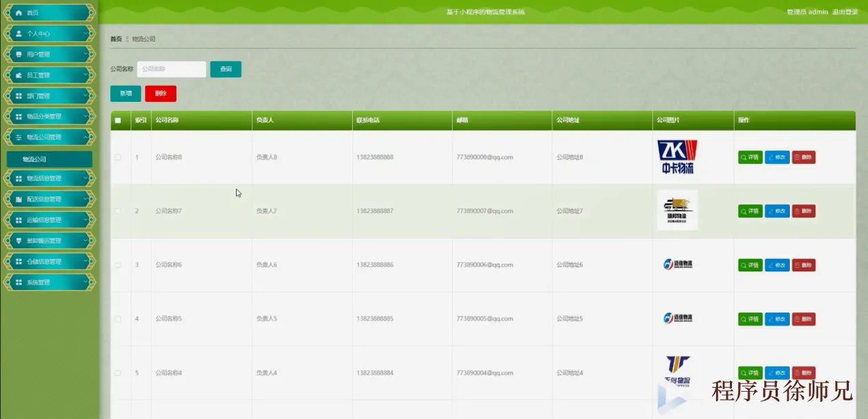
Task: Click 修改 for the row 公司名称6
Action: coord(777,265)
